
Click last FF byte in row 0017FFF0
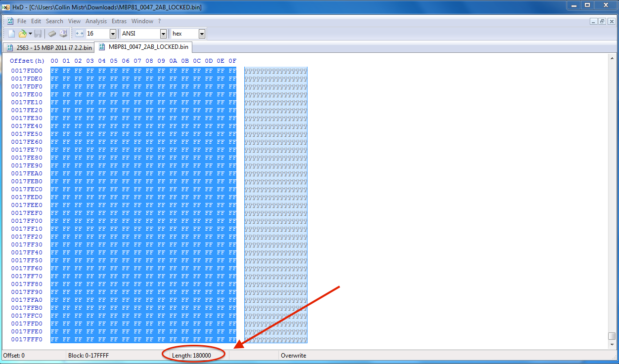pyautogui.click(x=232, y=339)
